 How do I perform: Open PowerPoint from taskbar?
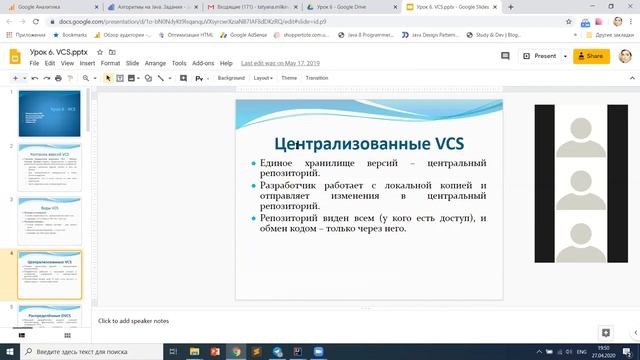click(x=215, y=351)
